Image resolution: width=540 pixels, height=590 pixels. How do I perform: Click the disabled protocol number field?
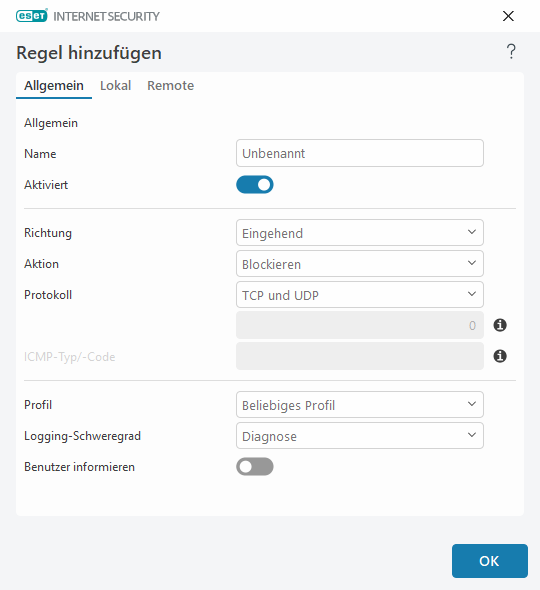pyautogui.click(x=360, y=325)
